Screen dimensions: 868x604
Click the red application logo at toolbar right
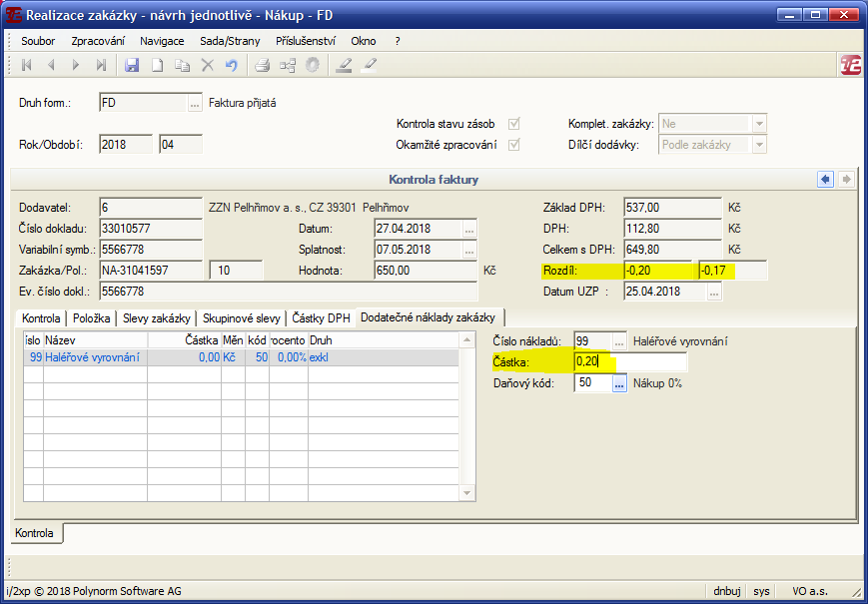pos(851,65)
